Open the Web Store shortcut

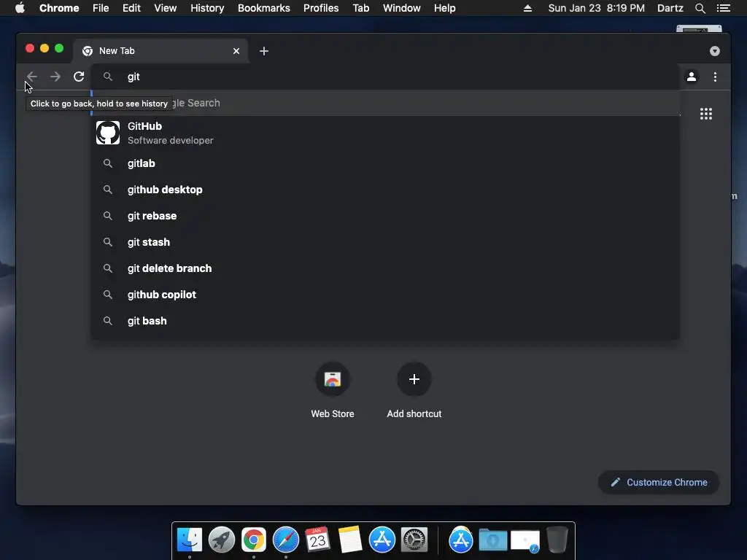333,391
